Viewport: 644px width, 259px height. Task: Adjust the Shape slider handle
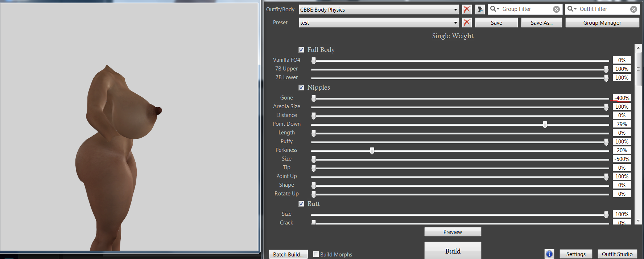[314, 186]
